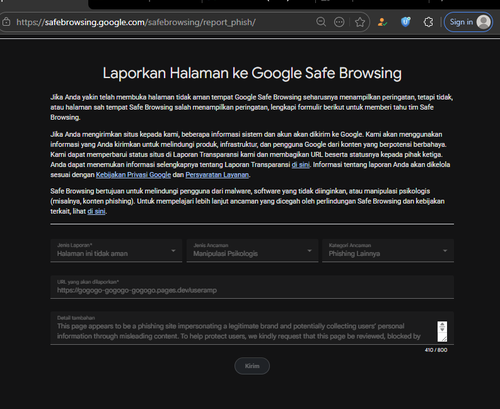Click the page heading 'Laporkan Halaman ke Google Safe Browsing'
Image resolution: width=500 pixels, height=409 pixels.
[x=252, y=73]
